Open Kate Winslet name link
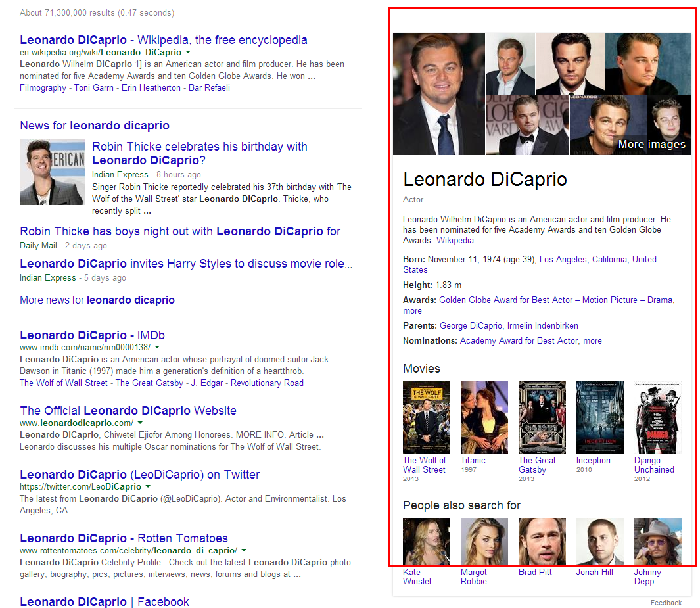Image resolution: width=700 pixels, height=608 pixels. [x=417, y=576]
